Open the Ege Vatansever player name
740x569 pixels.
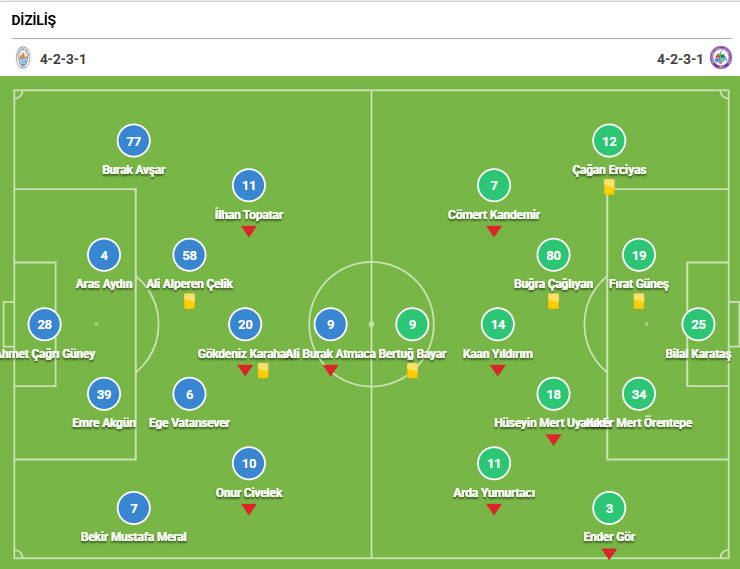pos(189,423)
